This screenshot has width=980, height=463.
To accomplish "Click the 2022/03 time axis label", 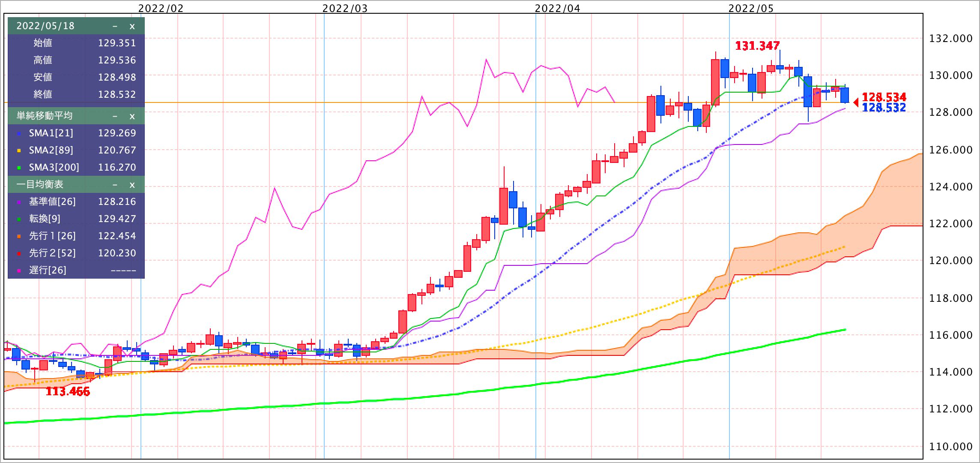I will (x=345, y=9).
